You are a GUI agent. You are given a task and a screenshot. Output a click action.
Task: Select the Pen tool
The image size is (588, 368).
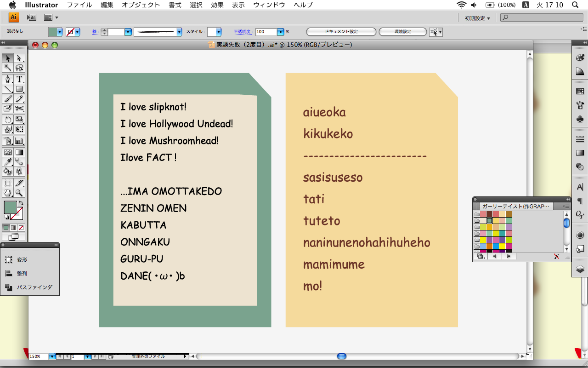point(8,79)
